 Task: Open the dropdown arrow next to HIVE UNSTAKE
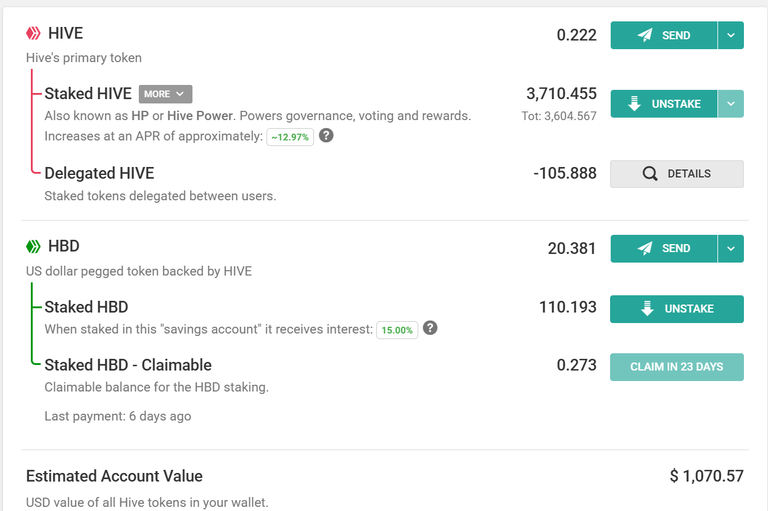[x=731, y=104]
